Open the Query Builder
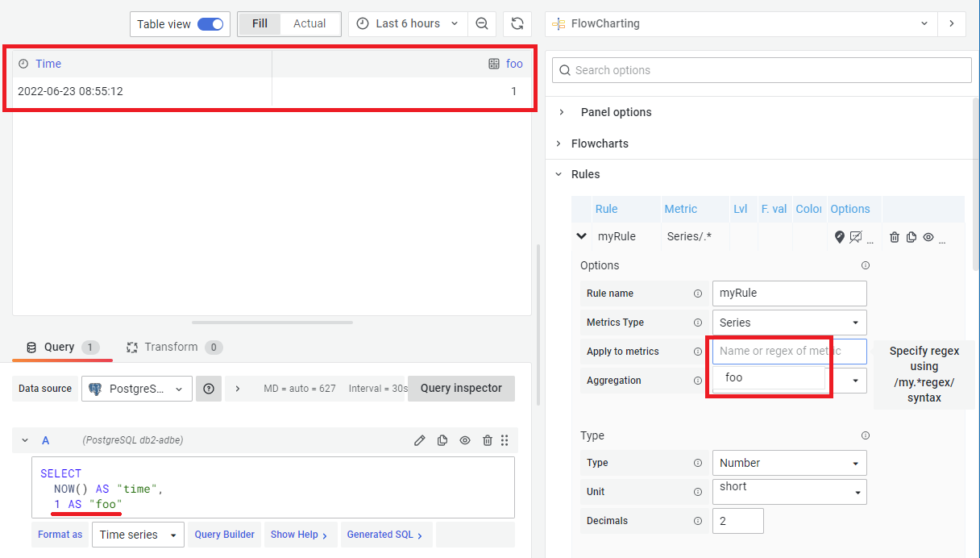The width and height of the screenshot is (980, 558). [225, 535]
